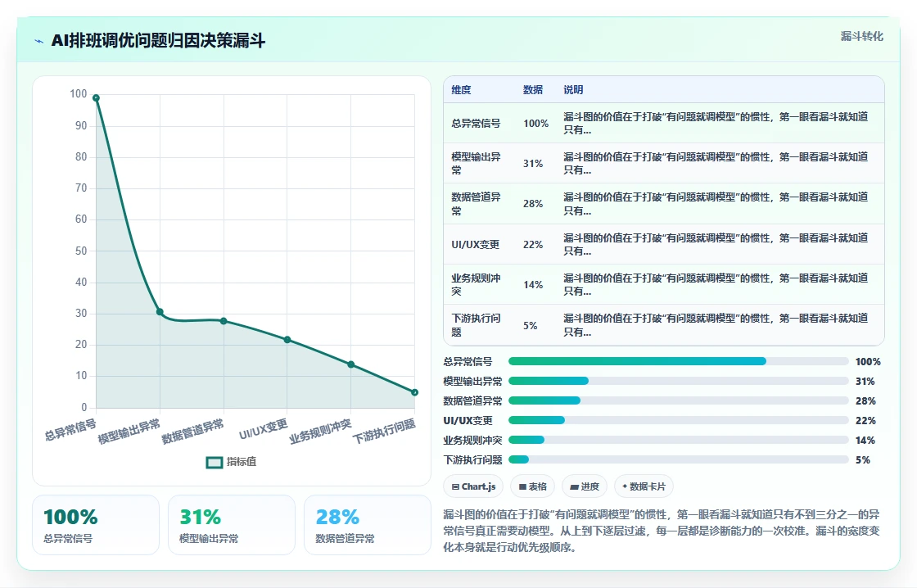Click the 业务规则冲突 data point on chart

[x=351, y=364]
